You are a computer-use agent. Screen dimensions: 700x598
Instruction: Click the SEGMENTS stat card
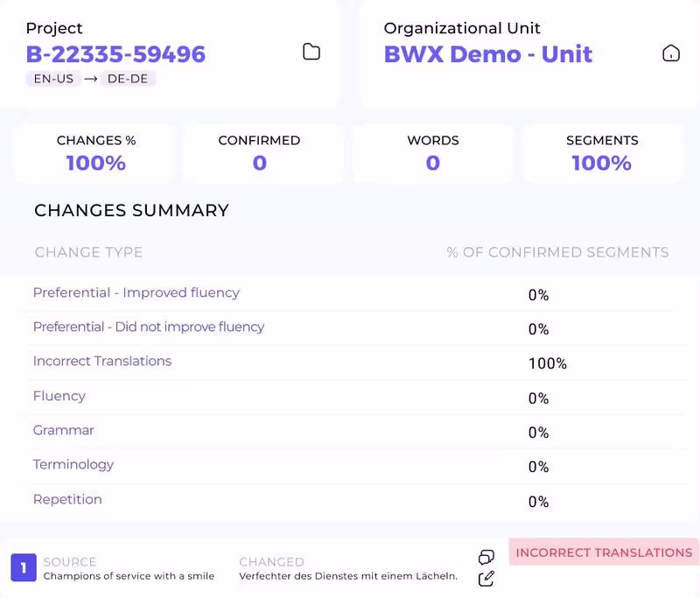coord(602,154)
